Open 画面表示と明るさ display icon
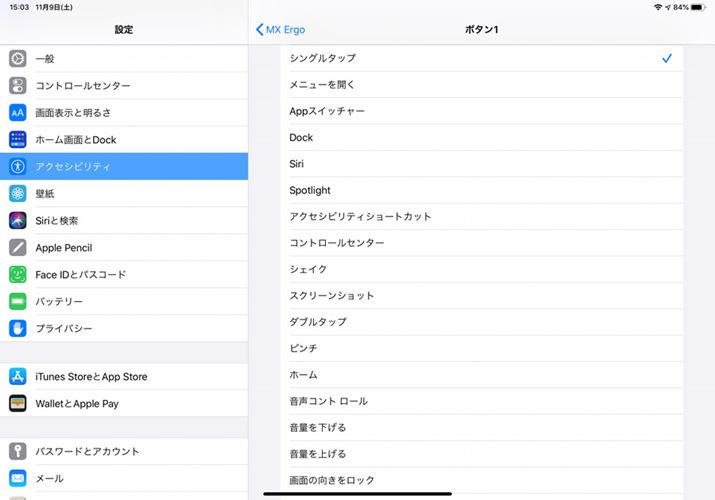The height and width of the screenshot is (500, 715). point(18,113)
